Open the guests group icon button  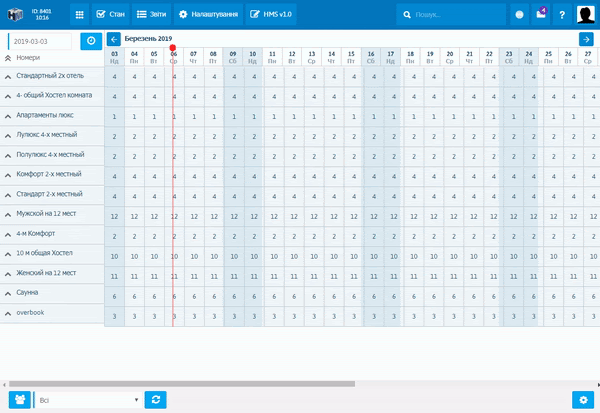[x=19, y=399]
